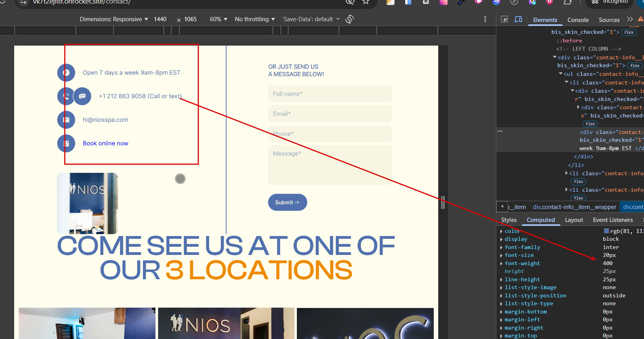The image size is (644, 339).
Task: Expand the list-style-image computed property
Action: coord(501,288)
